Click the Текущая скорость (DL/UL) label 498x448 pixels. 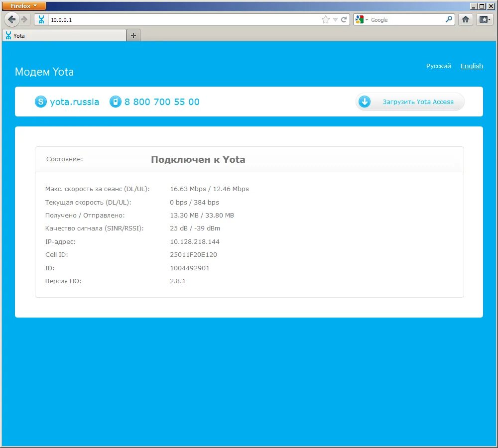88,202
